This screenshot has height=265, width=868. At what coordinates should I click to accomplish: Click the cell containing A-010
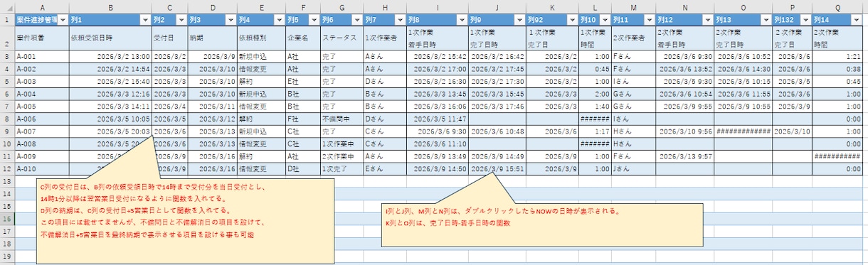(41, 168)
